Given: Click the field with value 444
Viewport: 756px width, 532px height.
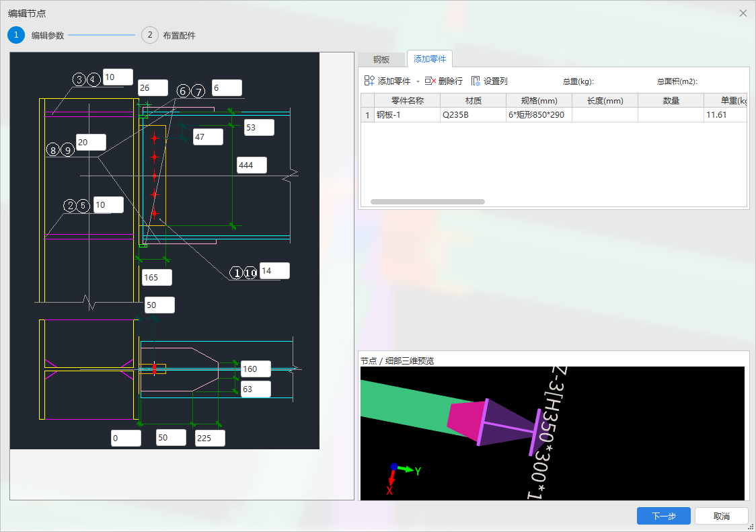Looking at the screenshot, I should pyautogui.click(x=252, y=165).
